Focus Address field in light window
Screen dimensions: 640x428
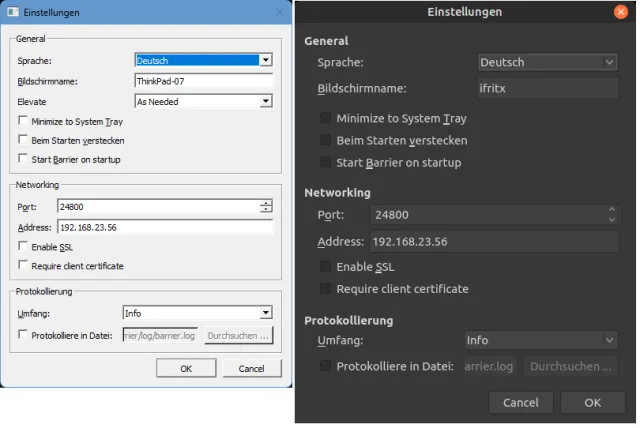tap(165, 227)
